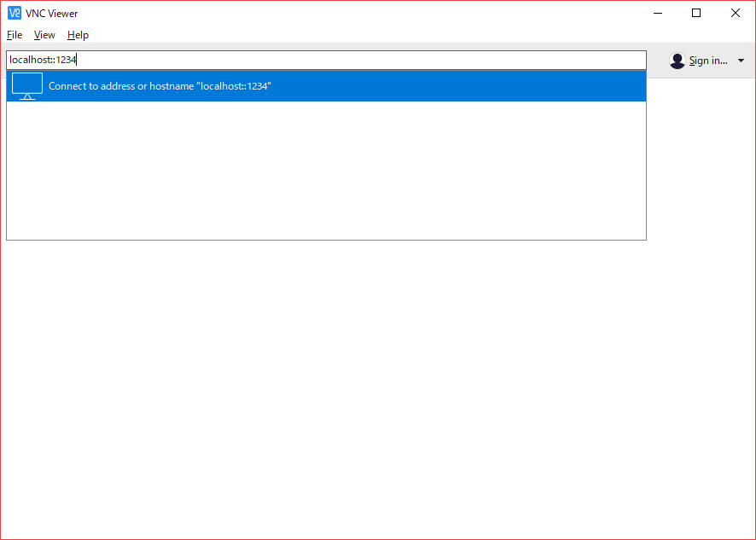756x540 pixels.
Task: Click the "VNC Viewer" title bar text
Action: (52, 13)
